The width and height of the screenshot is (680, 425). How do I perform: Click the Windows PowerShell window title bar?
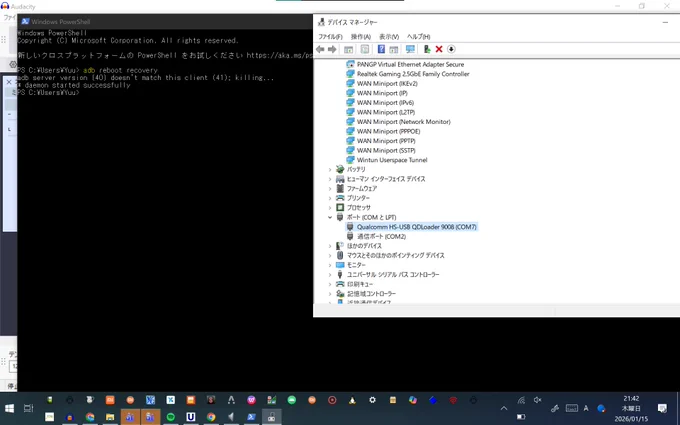point(165,21)
